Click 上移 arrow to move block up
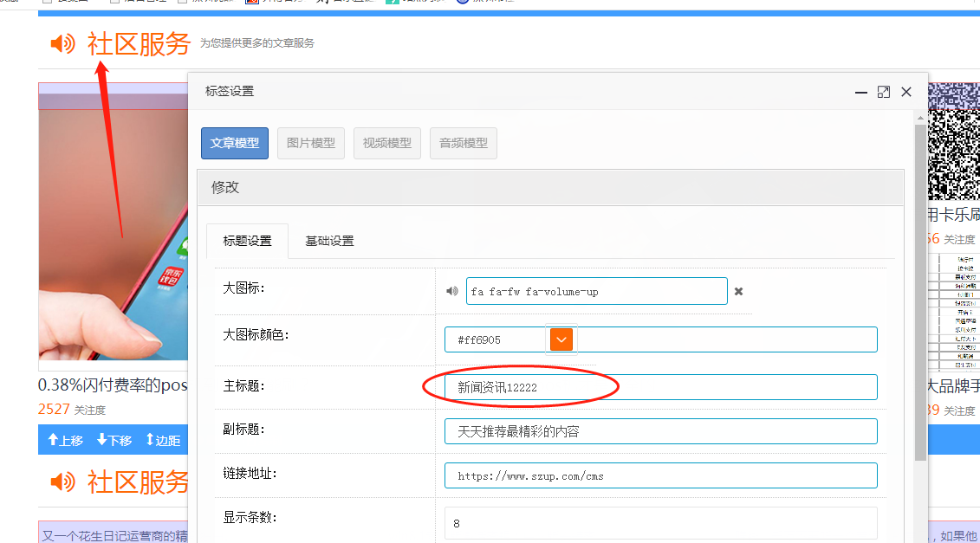The width and height of the screenshot is (980, 543). click(66, 440)
